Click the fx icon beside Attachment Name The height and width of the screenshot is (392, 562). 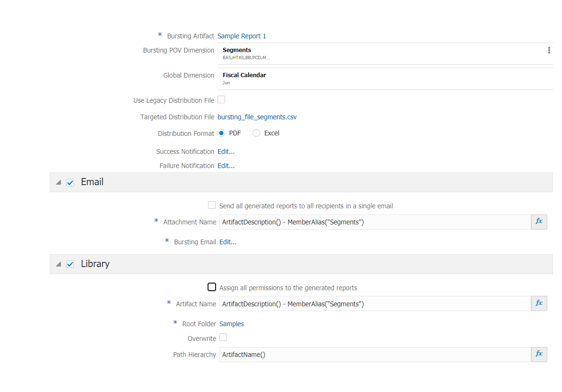pyautogui.click(x=539, y=222)
